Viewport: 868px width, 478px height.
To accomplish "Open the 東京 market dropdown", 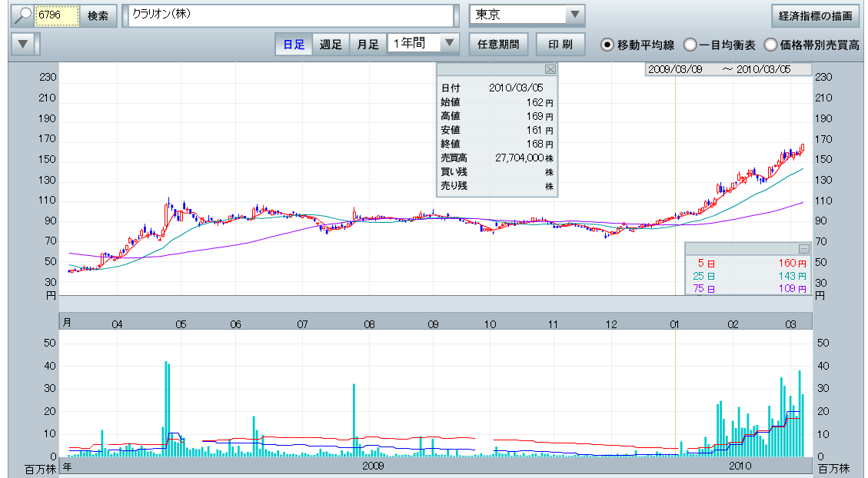I will point(574,15).
